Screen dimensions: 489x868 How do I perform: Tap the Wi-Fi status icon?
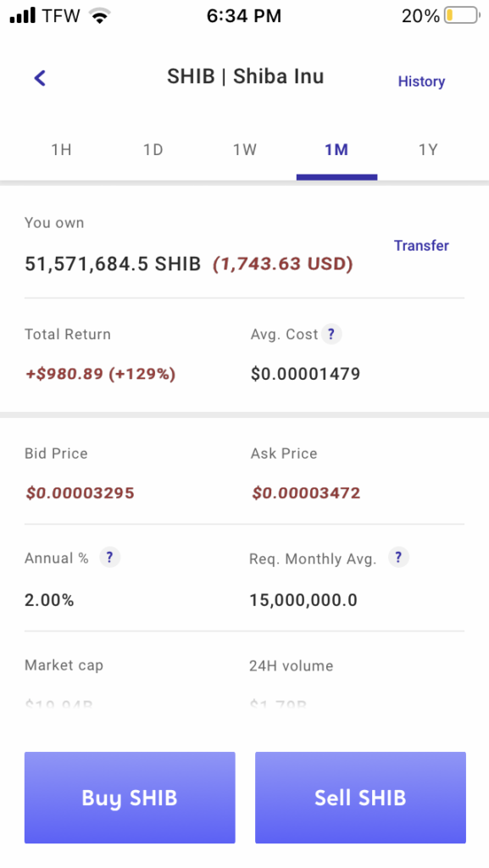pyautogui.click(x=99, y=15)
